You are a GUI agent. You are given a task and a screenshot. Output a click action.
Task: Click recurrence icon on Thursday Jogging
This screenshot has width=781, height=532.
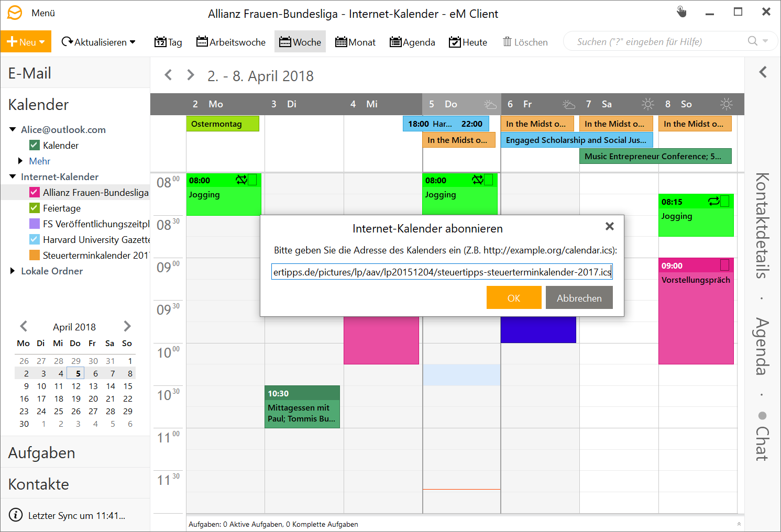(477, 180)
